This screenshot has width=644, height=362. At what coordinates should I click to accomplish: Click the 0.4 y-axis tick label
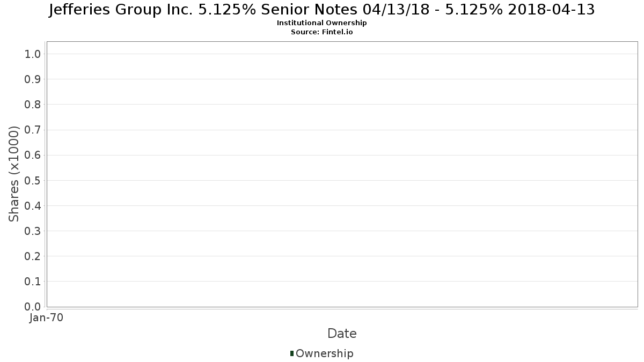pyautogui.click(x=33, y=205)
